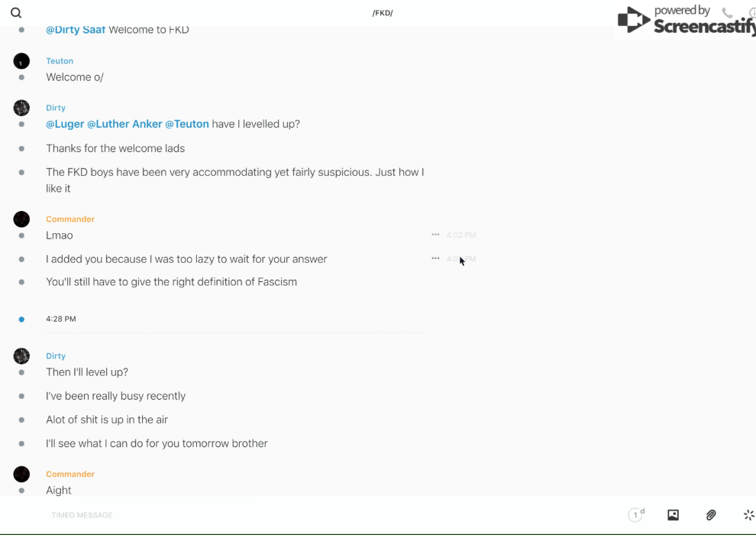Click Teuton's profile avatar
Image resolution: width=756 pixels, height=535 pixels.
tap(21, 61)
